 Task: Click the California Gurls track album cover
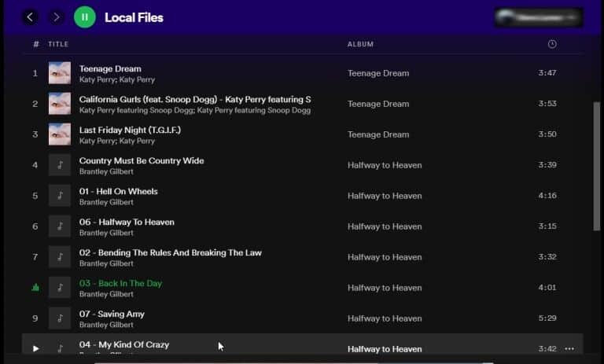pos(60,104)
